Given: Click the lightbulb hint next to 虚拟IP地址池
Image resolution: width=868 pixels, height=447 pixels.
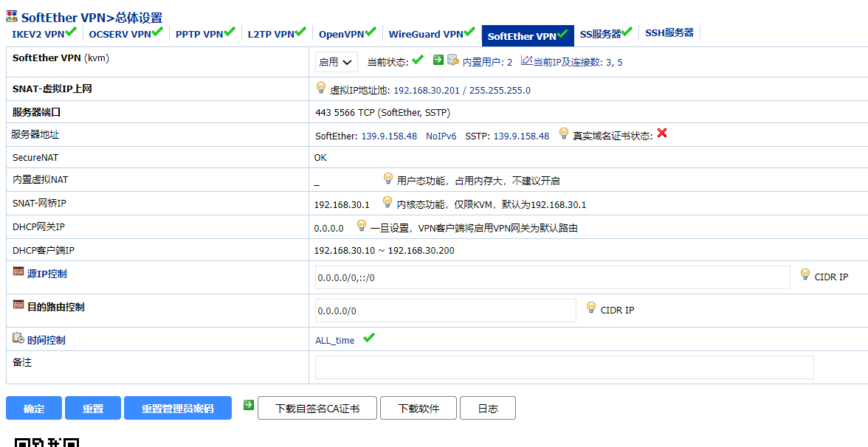Looking at the screenshot, I should click(x=320, y=87).
